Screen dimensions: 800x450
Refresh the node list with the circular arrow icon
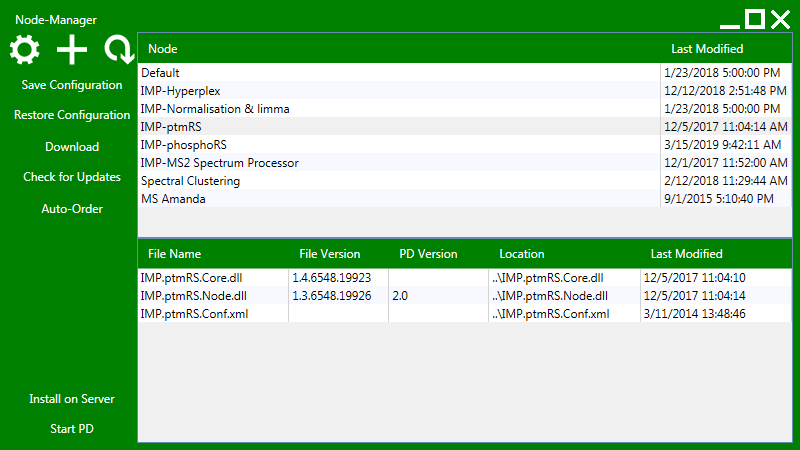pyautogui.click(x=119, y=49)
